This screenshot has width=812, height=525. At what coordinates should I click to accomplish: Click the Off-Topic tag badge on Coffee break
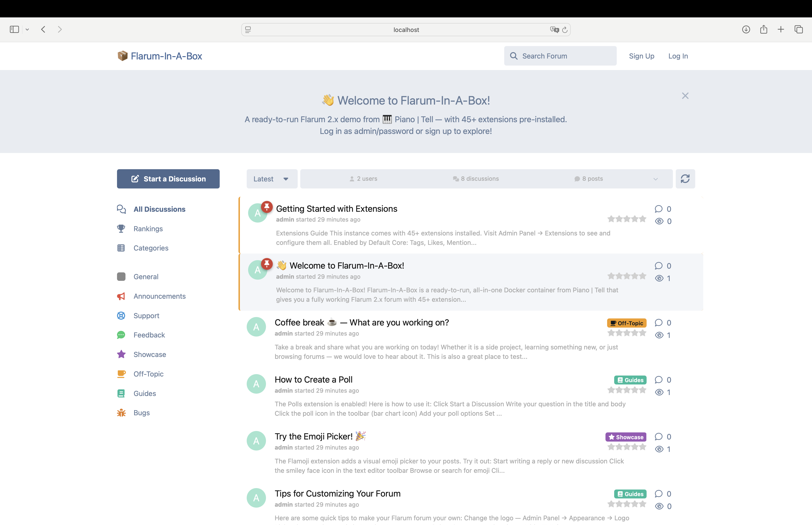coord(627,323)
